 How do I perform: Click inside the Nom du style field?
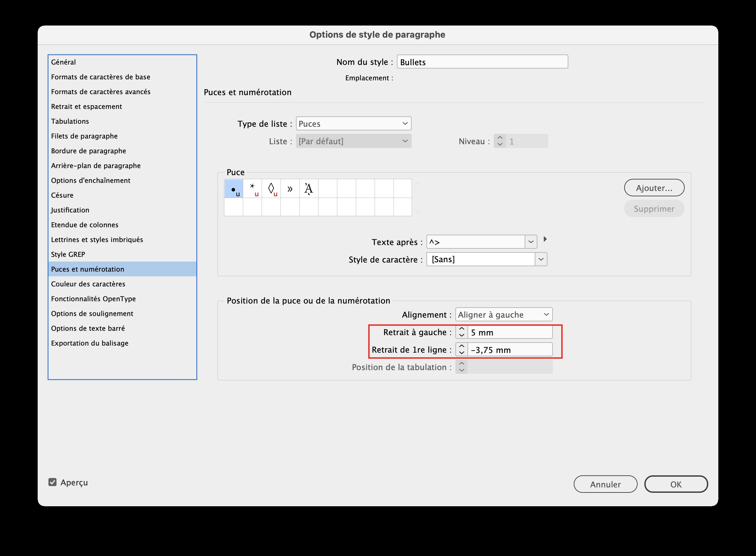coord(482,62)
